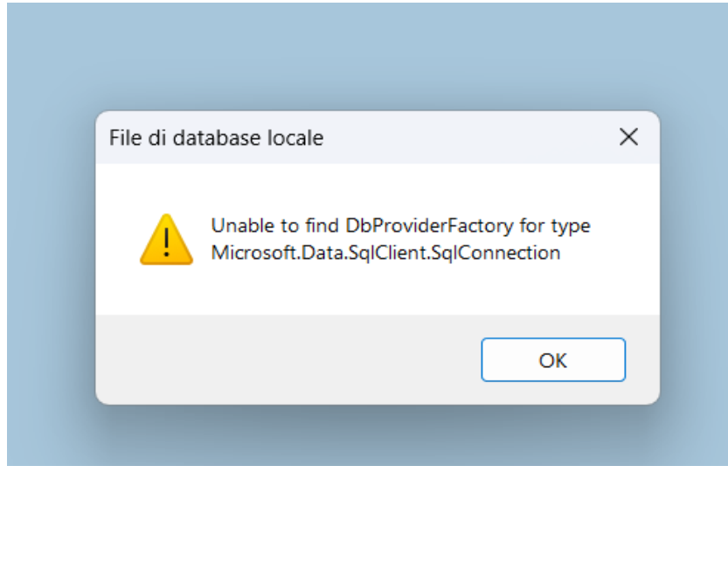This screenshot has width=728, height=563.
Task: Click the 'Unable to find DbProviderFactory' message line
Action: pyautogui.click(x=400, y=226)
